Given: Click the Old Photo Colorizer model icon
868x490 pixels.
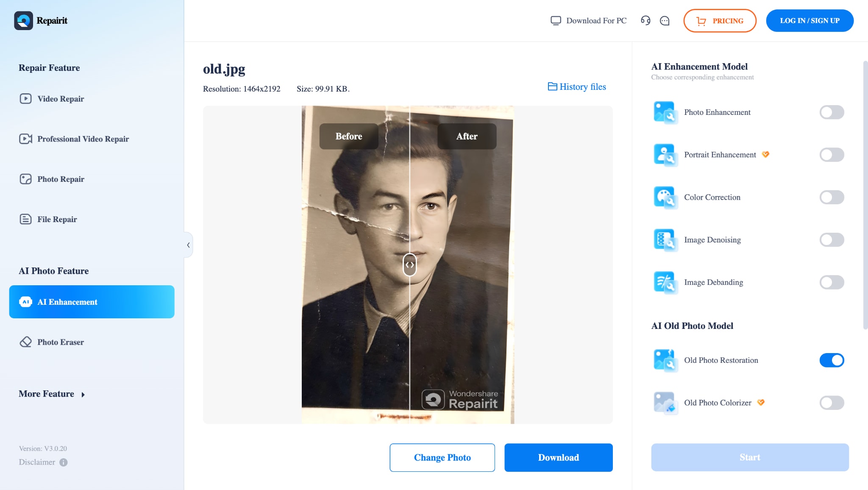Looking at the screenshot, I should 665,403.
